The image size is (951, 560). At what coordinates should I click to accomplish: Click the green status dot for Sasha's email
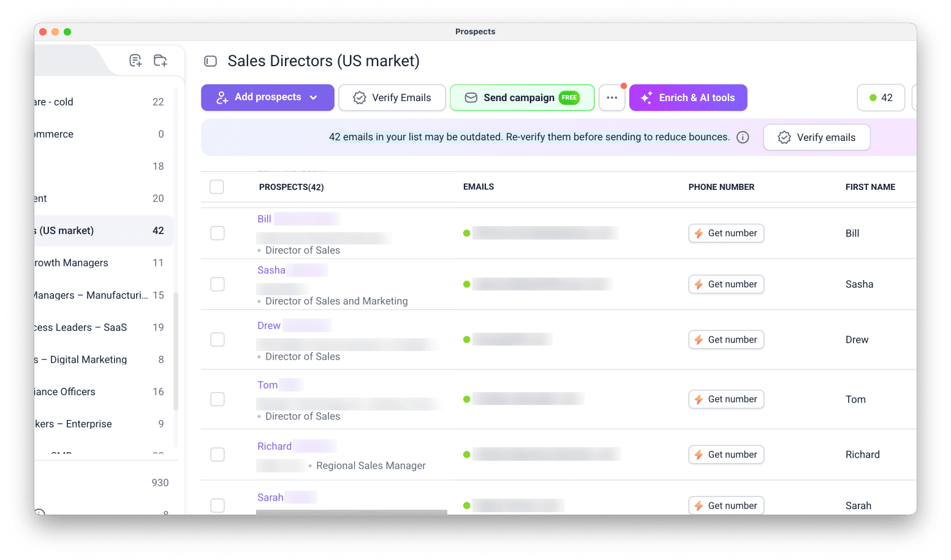(x=467, y=284)
